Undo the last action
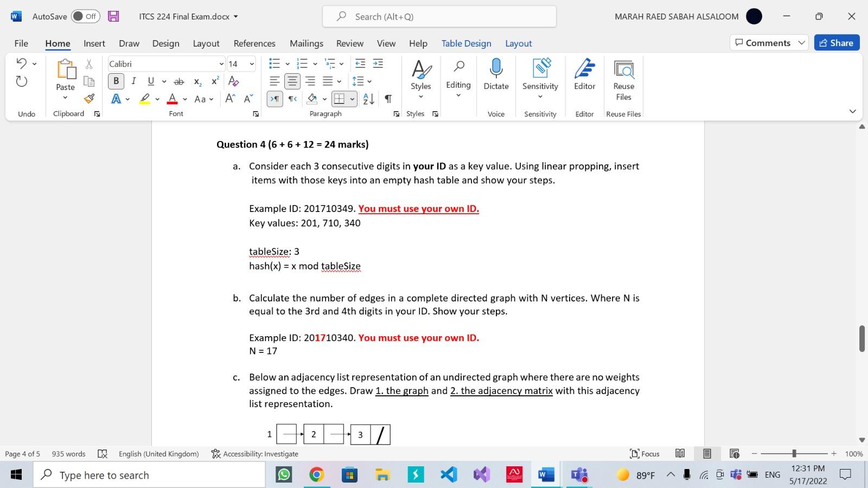This screenshot has height=488, width=868. [22, 63]
